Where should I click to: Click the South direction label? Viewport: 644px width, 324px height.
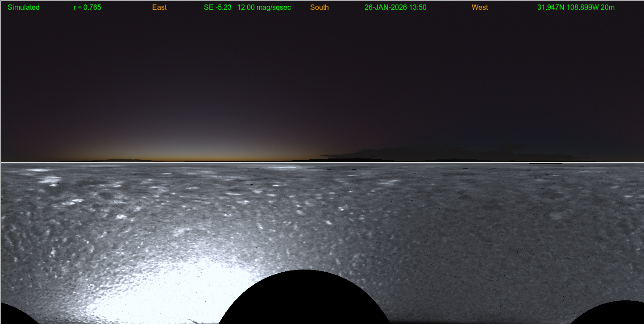[320, 8]
